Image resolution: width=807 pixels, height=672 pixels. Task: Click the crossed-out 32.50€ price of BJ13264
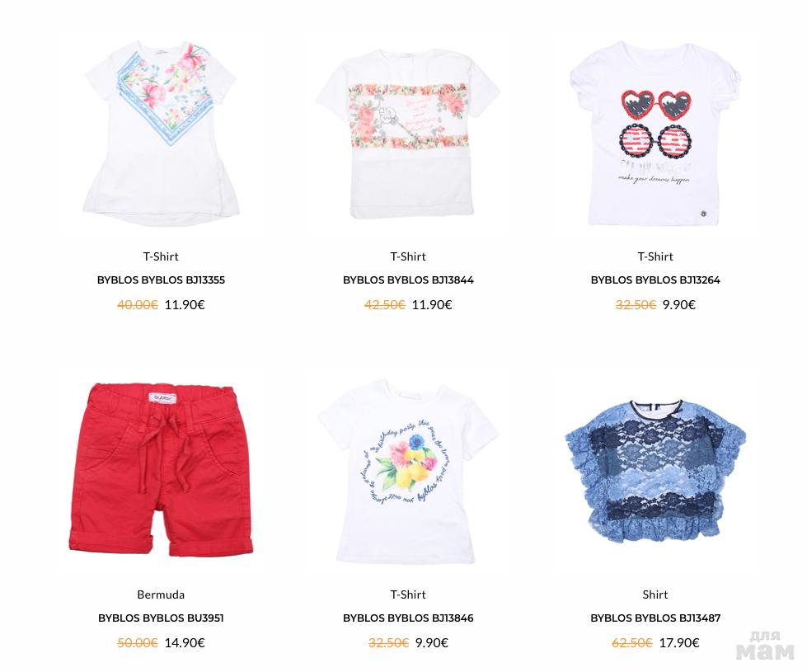tap(636, 305)
